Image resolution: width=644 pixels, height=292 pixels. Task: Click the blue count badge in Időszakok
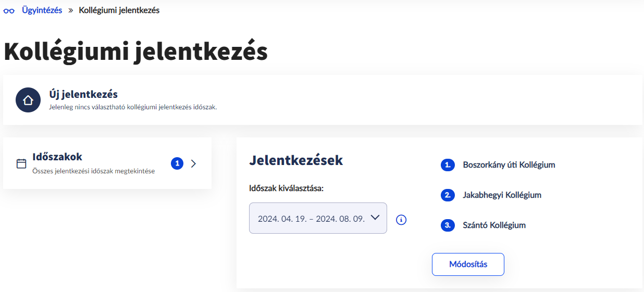coord(177,163)
